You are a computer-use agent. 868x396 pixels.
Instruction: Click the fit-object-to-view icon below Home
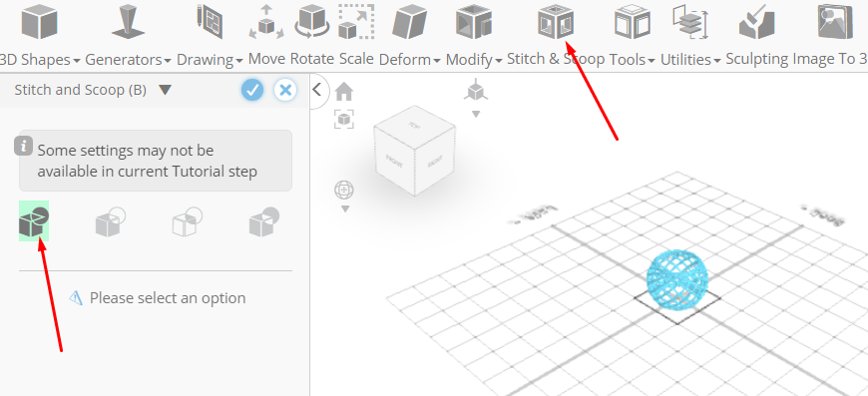[x=344, y=119]
